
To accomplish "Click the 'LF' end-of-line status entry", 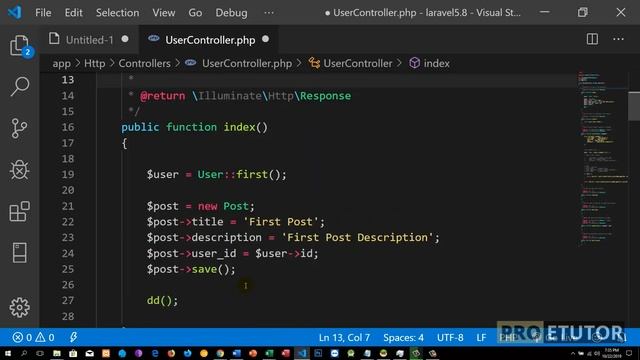I will tap(481, 338).
